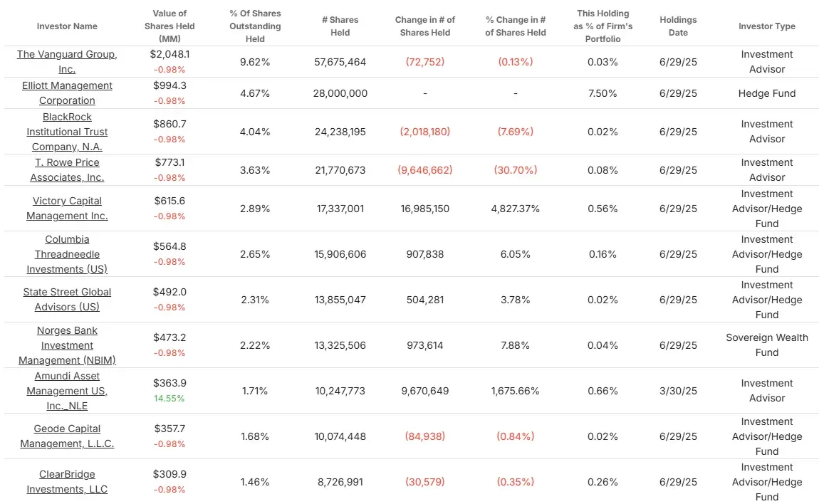The width and height of the screenshot is (819, 504).
Task: Select Victory Capital Management Inc. link
Action: pyautogui.click(x=67, y=209)
